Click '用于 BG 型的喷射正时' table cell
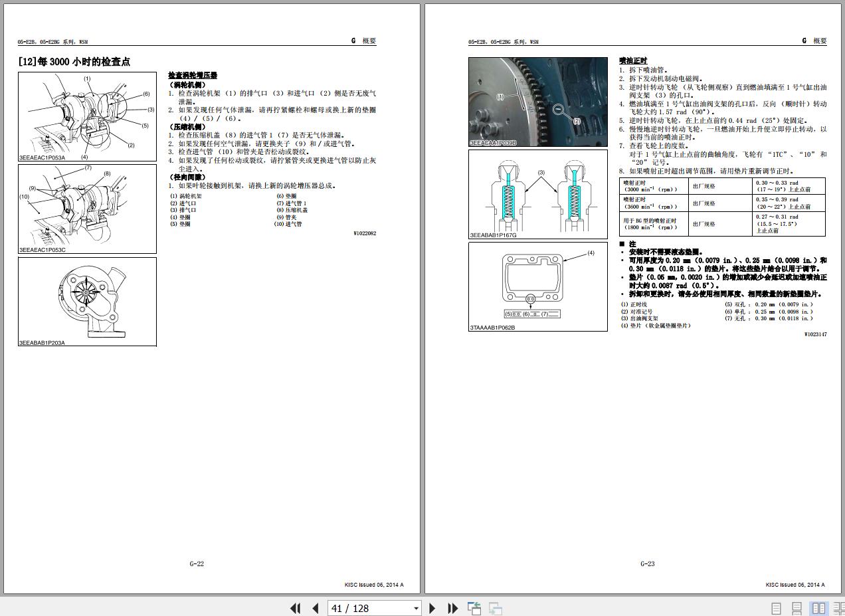This screenshot has width=845, height=616. [x=654, y=223]
